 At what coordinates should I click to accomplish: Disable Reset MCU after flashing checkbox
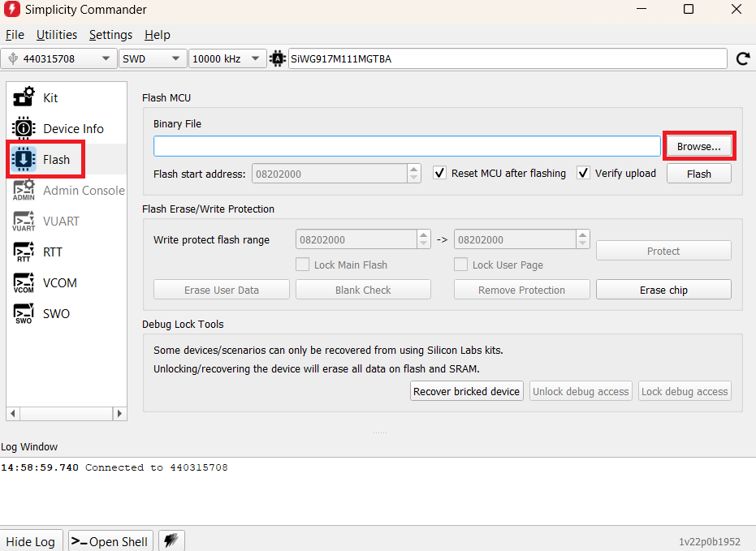click(439, 173)
